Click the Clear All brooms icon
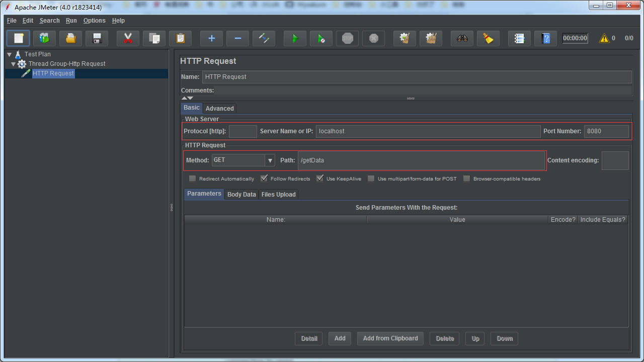 [431, 38]
